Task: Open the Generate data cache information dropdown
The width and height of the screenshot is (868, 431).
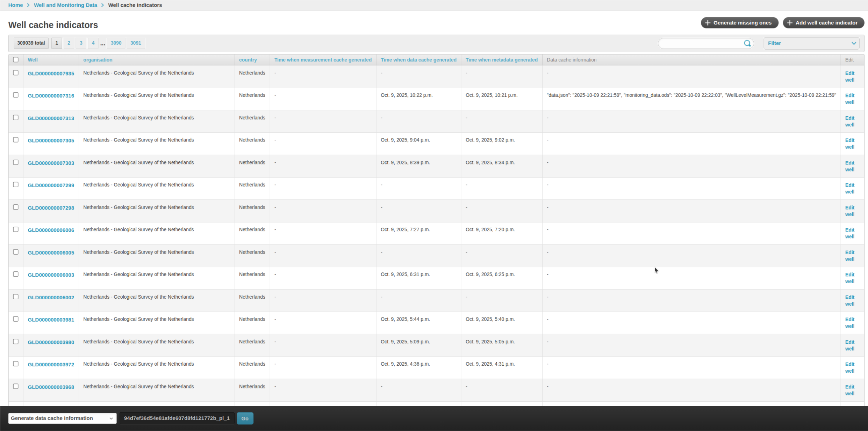Action: [62, 418]
